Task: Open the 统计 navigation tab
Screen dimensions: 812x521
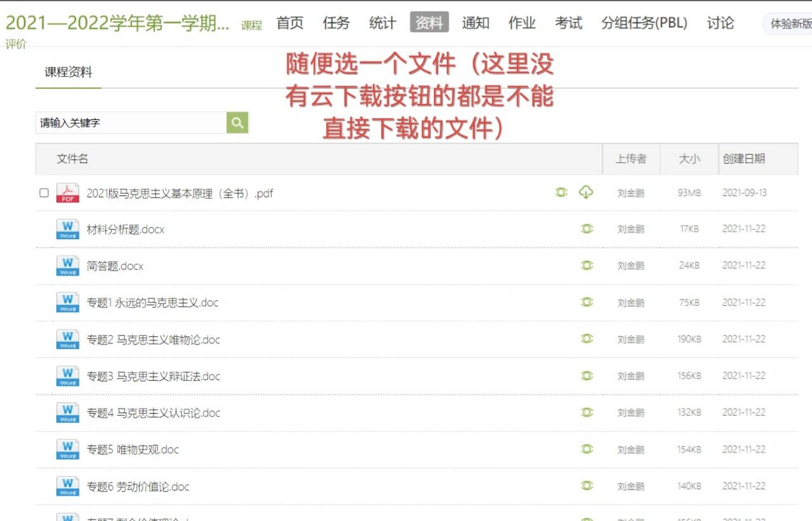Action: 382,22
